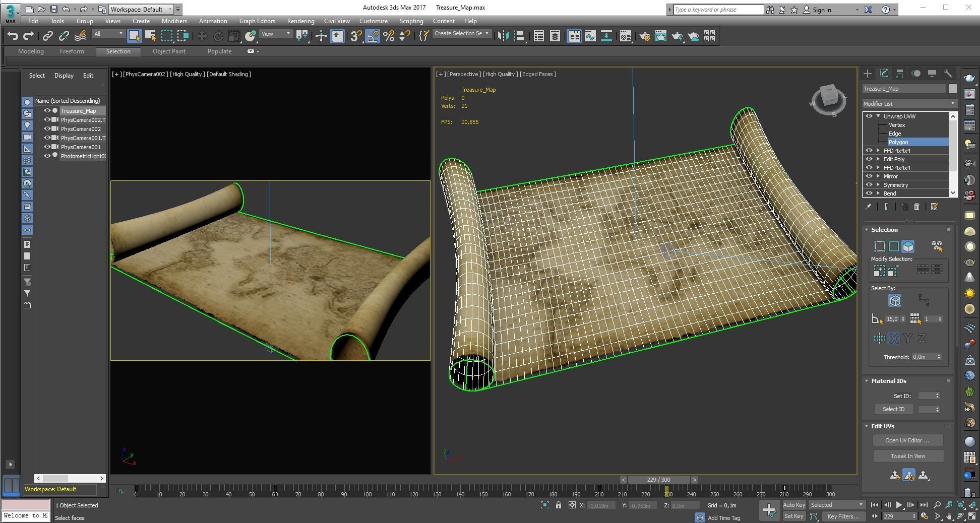Activate the Select and Rotate tool
This screenshot has height=523, width=980.
tap(218, 36)
